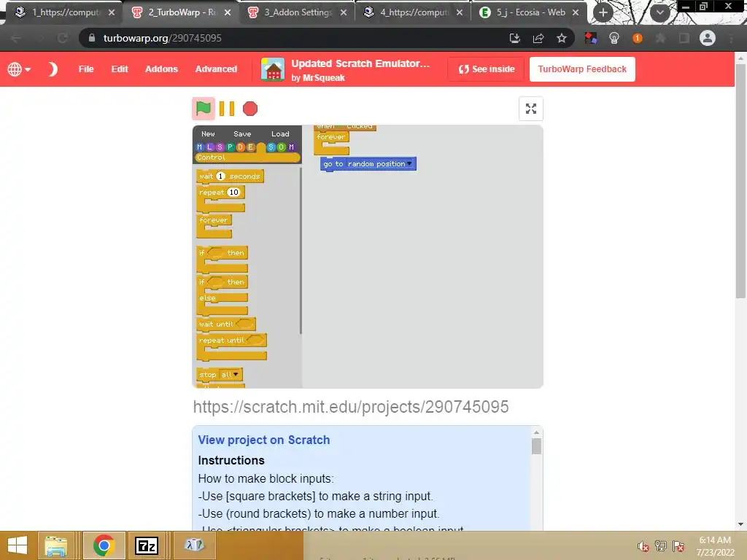Open the File menu

point(86,69)
